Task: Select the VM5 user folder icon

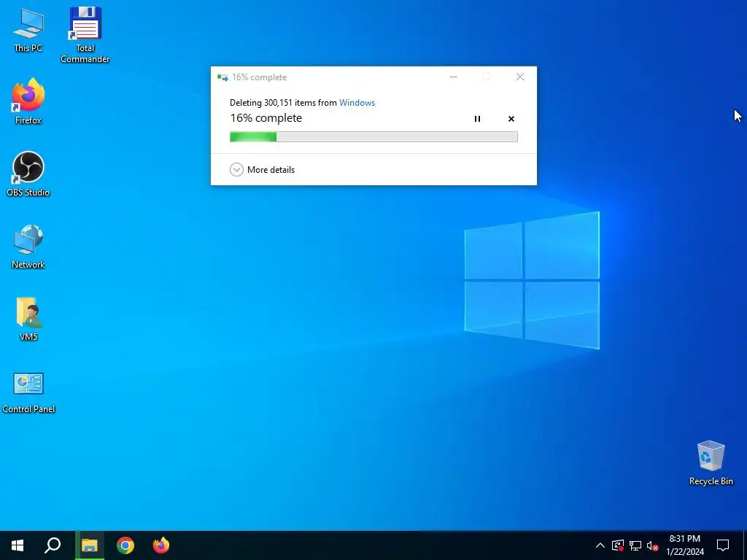Action: pos(28,319)
